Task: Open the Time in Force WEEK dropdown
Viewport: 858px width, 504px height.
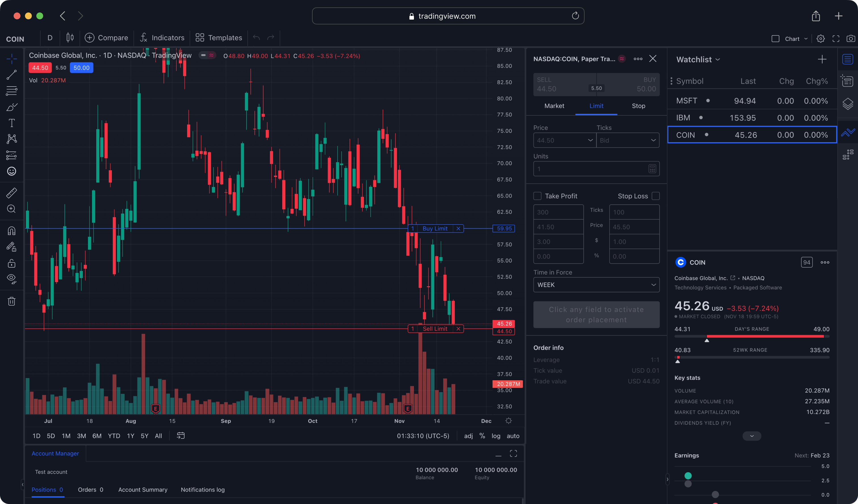Action: pyautogui.click(x=596, y=285)
